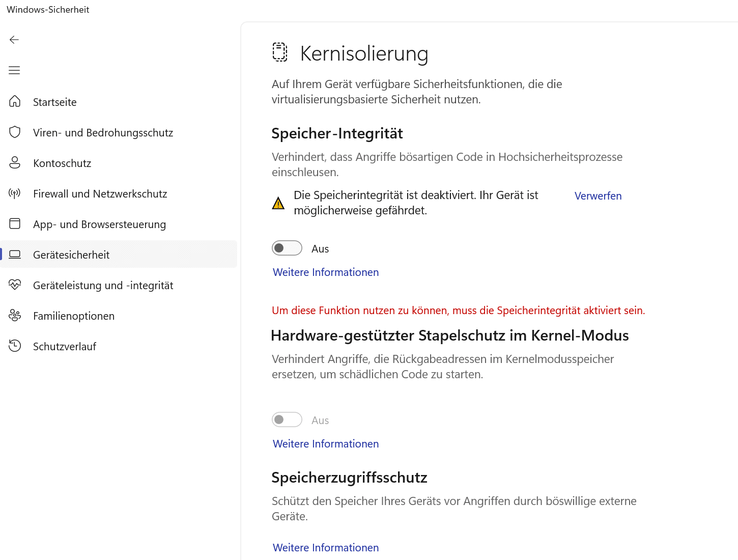
Task: Click the red Speicherintegrität requirement notice
Action: click(x=458, y=311)
